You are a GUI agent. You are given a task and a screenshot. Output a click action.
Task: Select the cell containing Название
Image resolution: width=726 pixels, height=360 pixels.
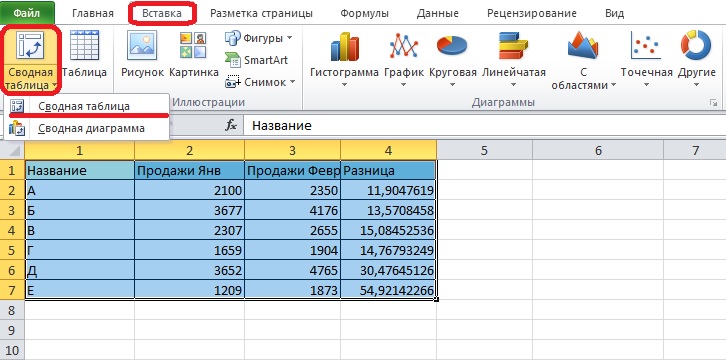tap(80, 170)
